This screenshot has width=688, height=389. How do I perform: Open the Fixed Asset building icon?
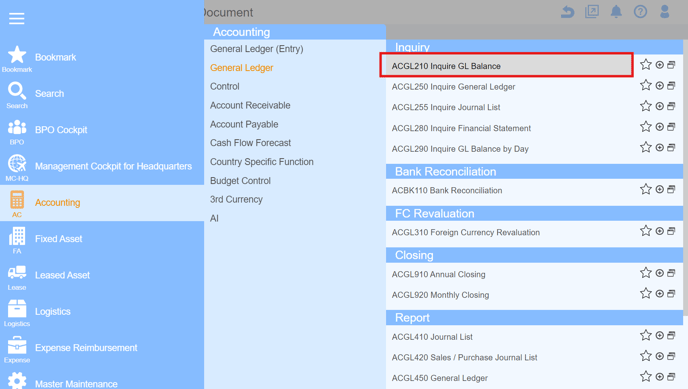click(17, 236)
